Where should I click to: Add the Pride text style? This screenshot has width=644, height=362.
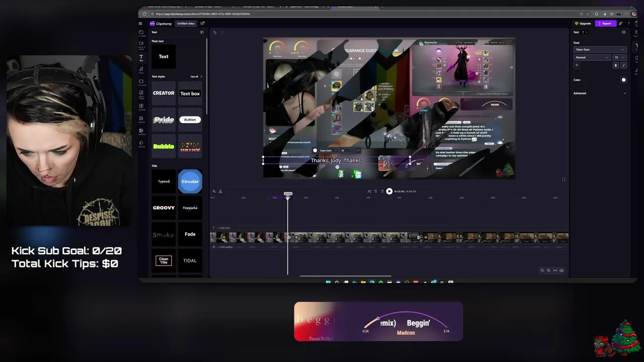point(164,120)
